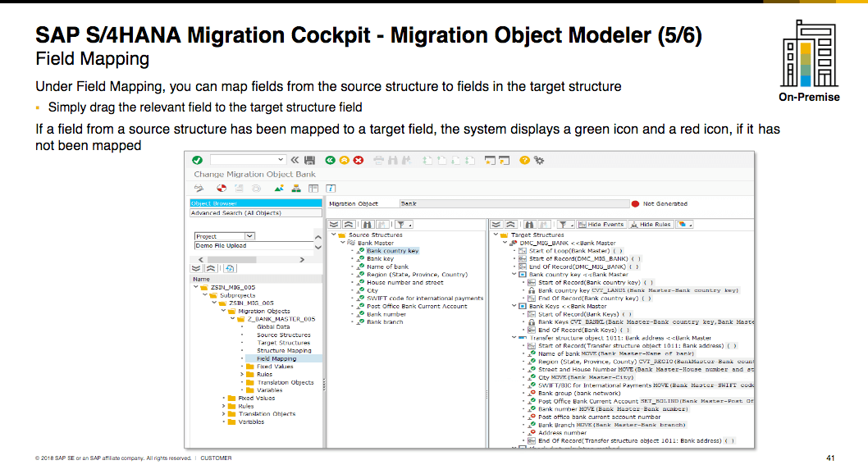Image resolution: width=868 pixels, height=474 pixels.
Task: Click the layout panel toggle icon
Action: click(313, 189)
